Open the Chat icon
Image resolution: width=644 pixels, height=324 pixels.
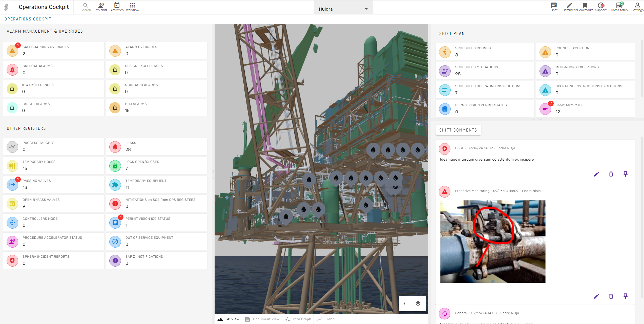pyautogui.click(x=554, y=7)
